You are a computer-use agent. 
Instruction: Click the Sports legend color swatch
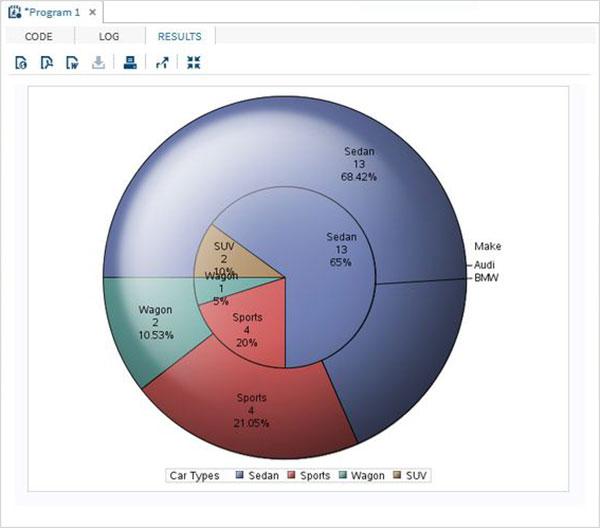[292, 475]
